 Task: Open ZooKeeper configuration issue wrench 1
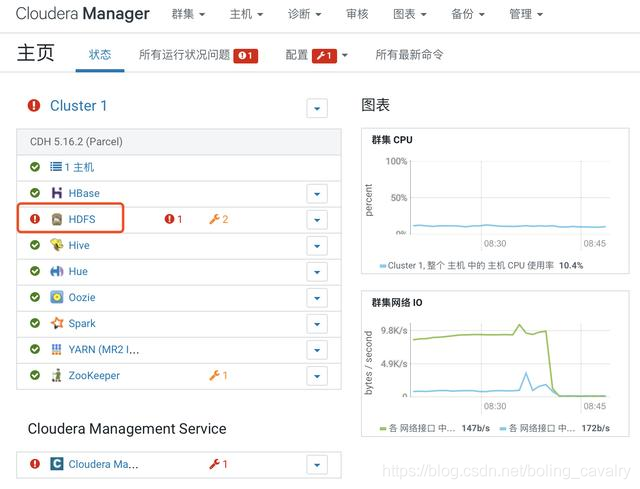218,375
